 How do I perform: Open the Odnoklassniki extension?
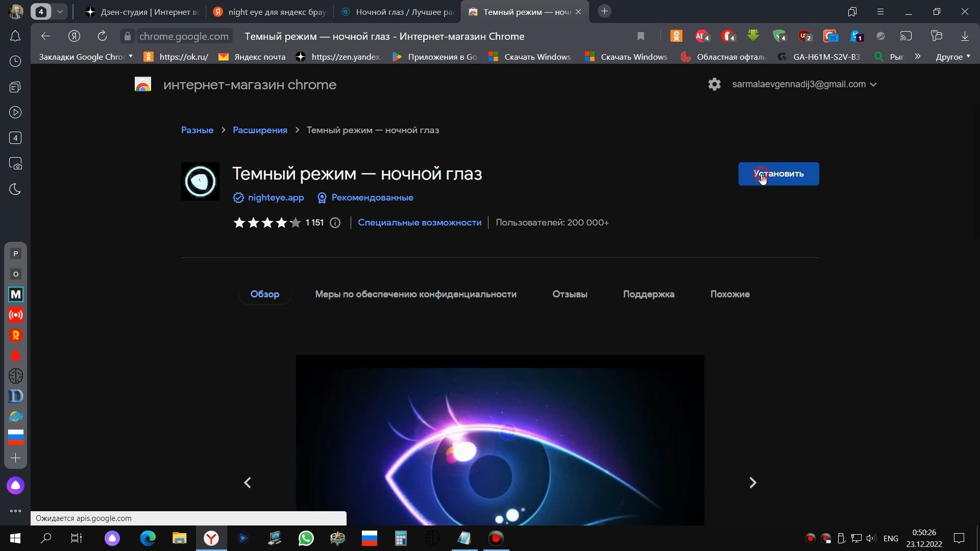676,36
